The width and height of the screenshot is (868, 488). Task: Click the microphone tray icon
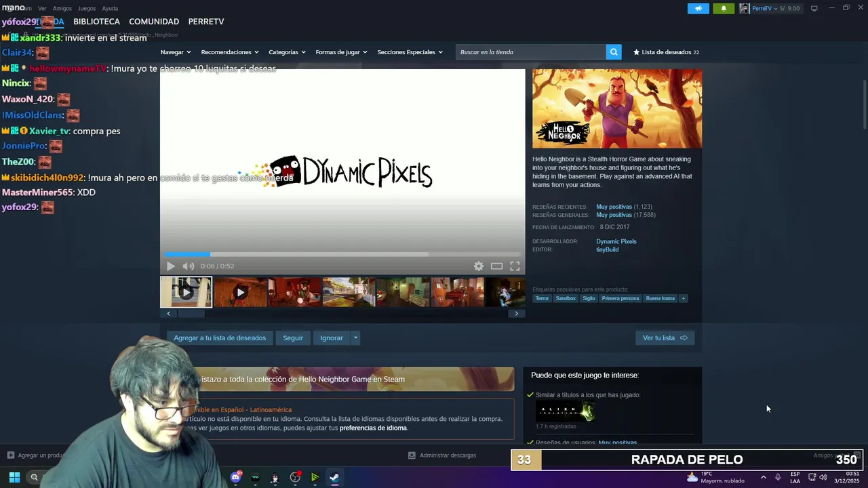(x=778, y=477)
